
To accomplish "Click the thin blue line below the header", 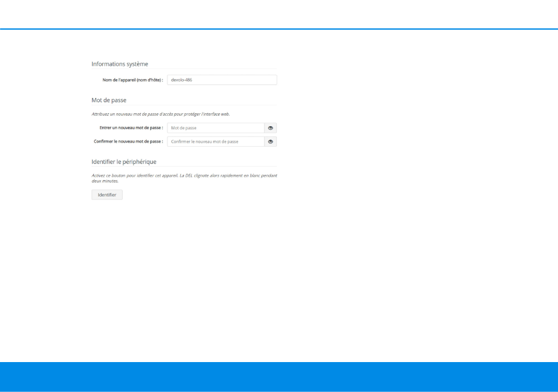I will (279, 29).
